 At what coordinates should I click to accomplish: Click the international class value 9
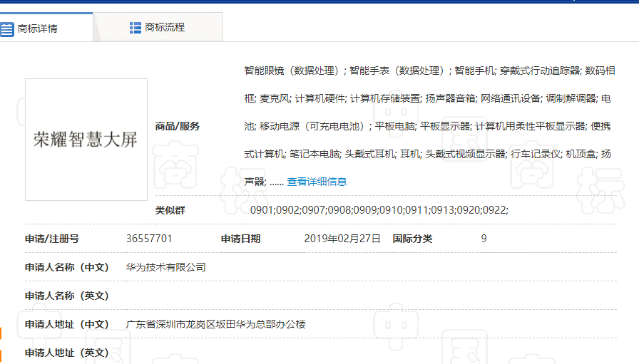click(484, 239)
